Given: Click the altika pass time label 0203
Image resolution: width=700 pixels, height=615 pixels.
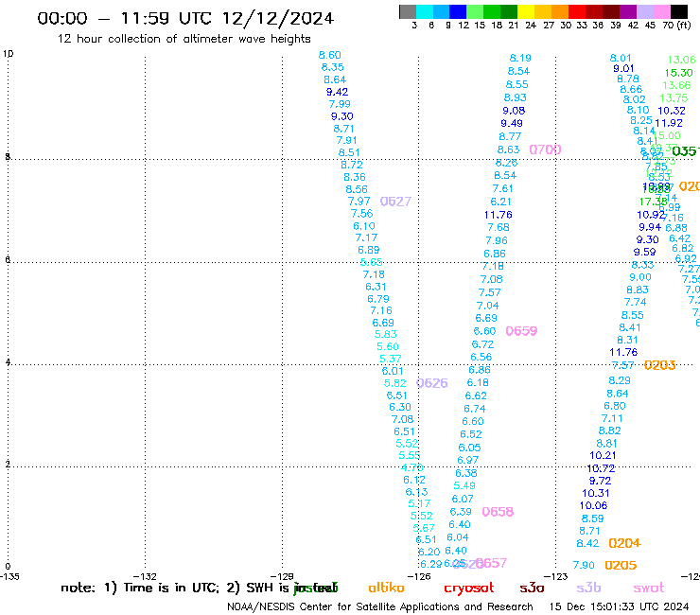Looking at the screenshot, I should pos(660,365).
